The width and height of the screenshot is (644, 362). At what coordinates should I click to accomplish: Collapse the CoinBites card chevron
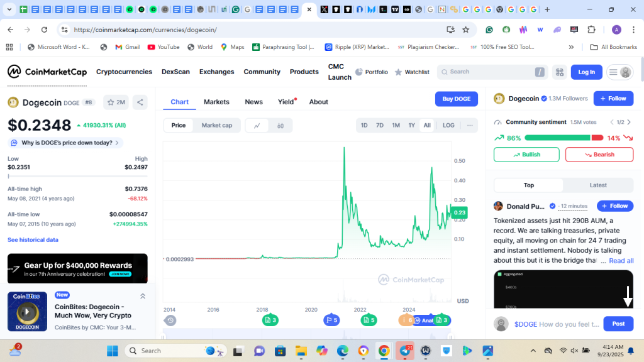click(143, 296)
